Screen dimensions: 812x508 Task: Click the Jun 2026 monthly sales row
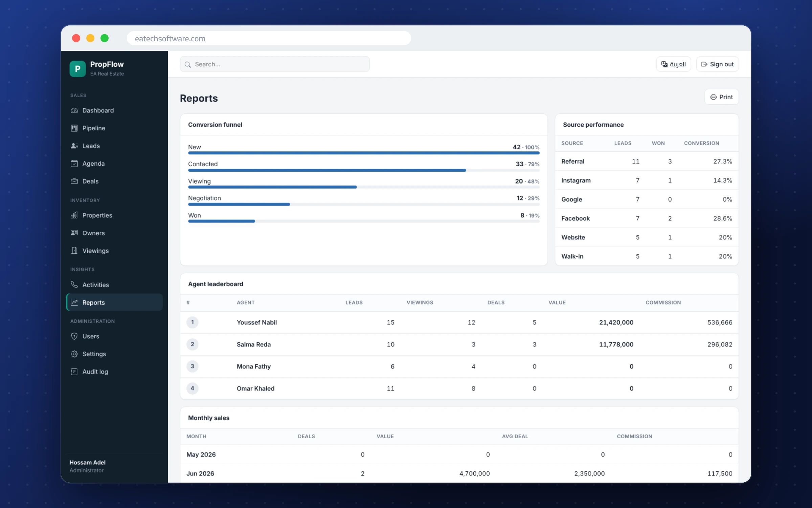tap(459, 473)
